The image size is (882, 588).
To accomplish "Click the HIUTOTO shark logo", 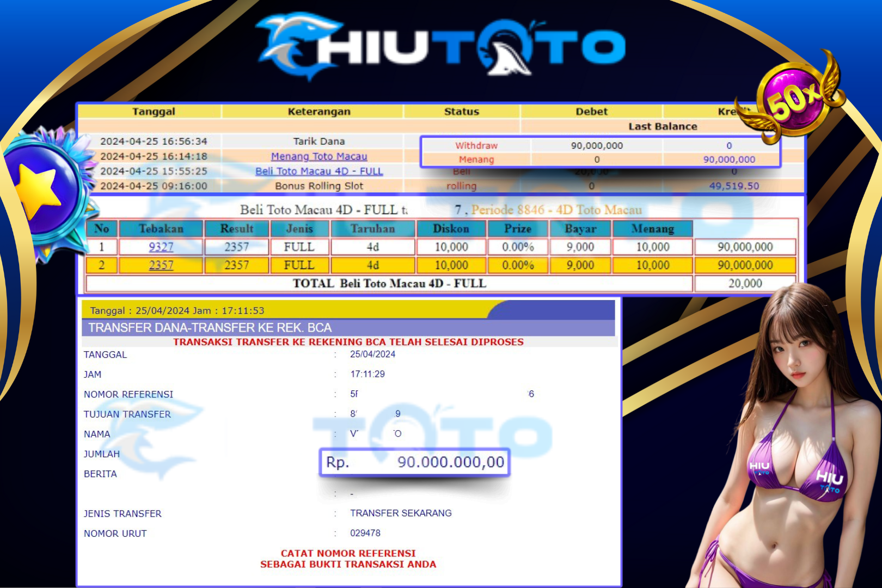I will 441,46.
